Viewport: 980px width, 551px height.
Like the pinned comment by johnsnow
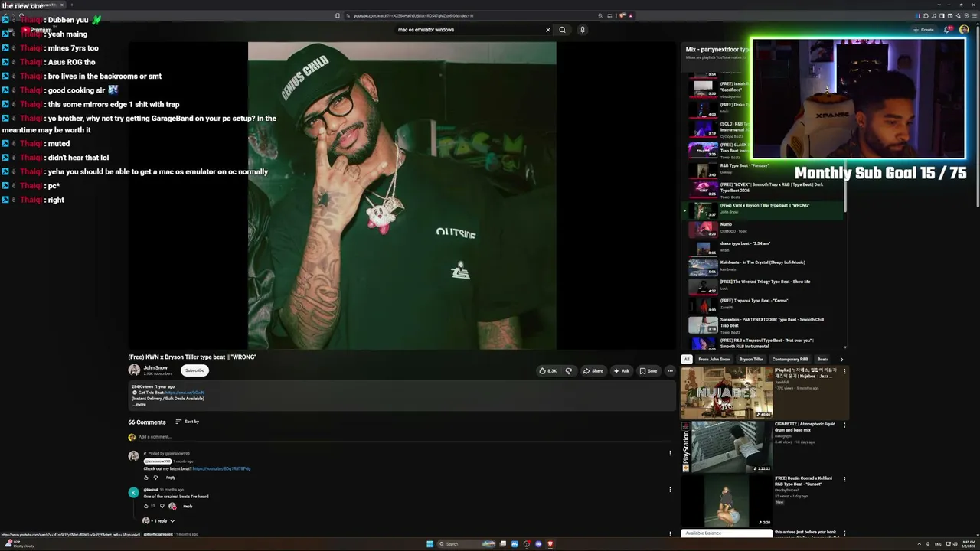tap(146, 478)
